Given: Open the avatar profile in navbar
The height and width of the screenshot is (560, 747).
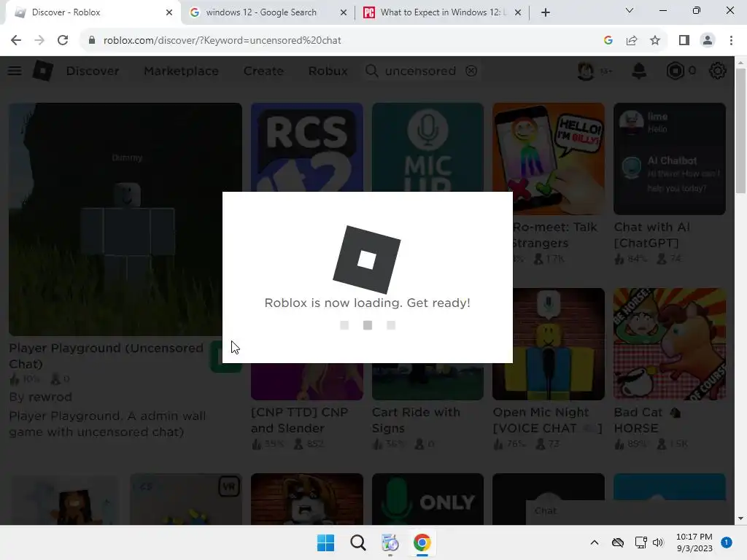Looking at the screenshot, I should [x=586, y=71].
